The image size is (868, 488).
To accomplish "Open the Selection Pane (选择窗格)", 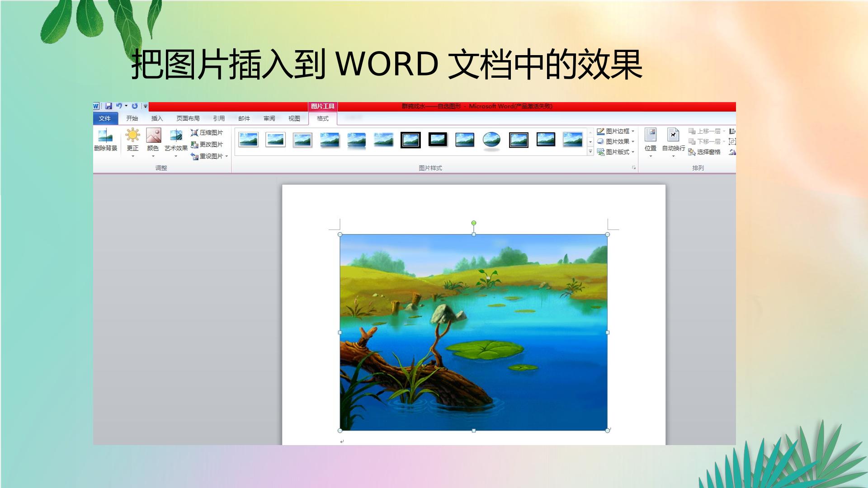I will click(x=704, y=152).
